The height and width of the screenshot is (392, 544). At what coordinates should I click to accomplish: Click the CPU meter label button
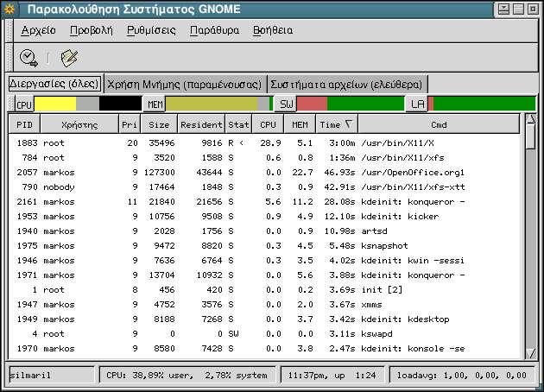pos(24,104)
